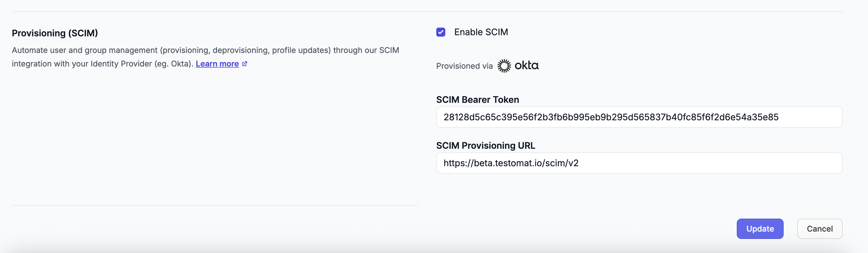The height and width of the screenshot is (253, 868).
Task: Click the external link icon beside Learn more
Action: coord(245,64)
